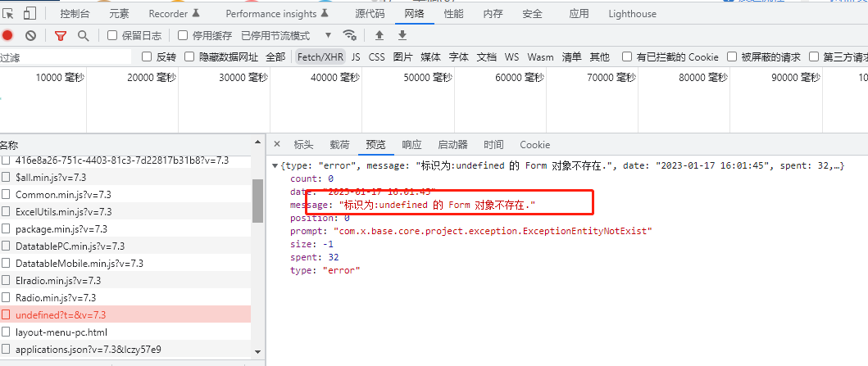Filter requests by CSS type
This screenshot has width=868, height=366.
377,57
